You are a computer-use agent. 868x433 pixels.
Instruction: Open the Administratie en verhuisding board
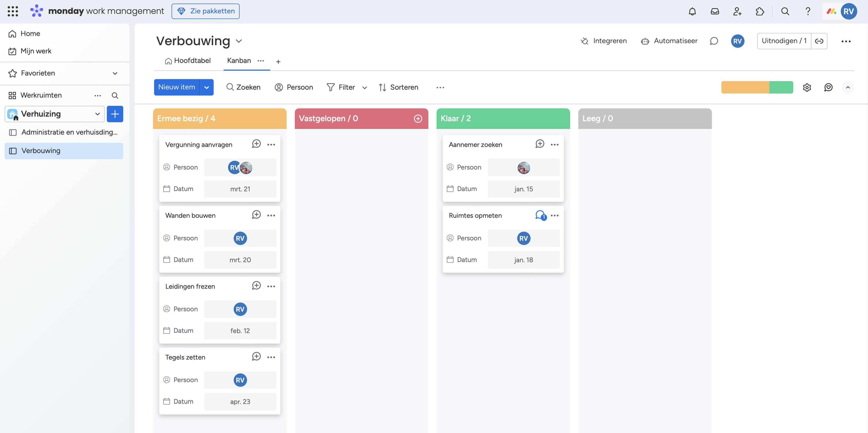69,132
